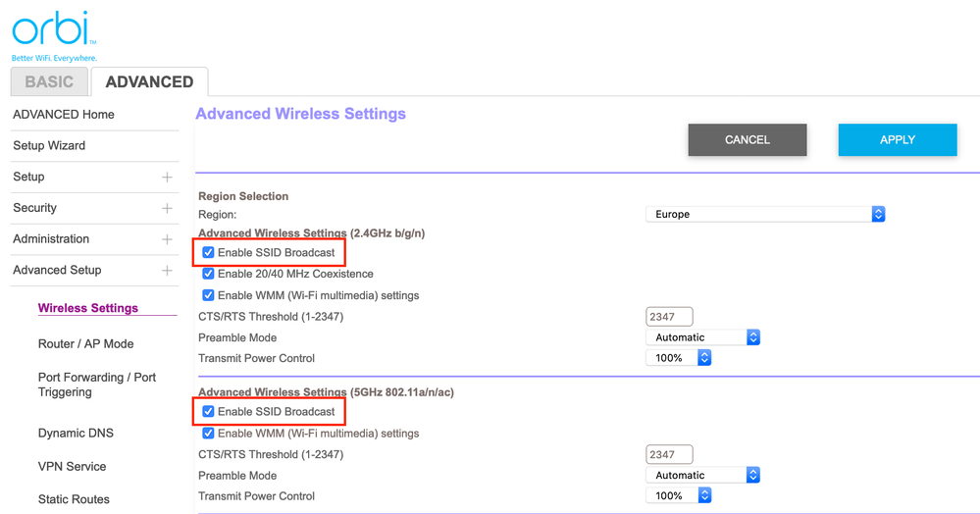The image size is (980, 514).
Task: Click the CANCEL button
Action: 747,140
